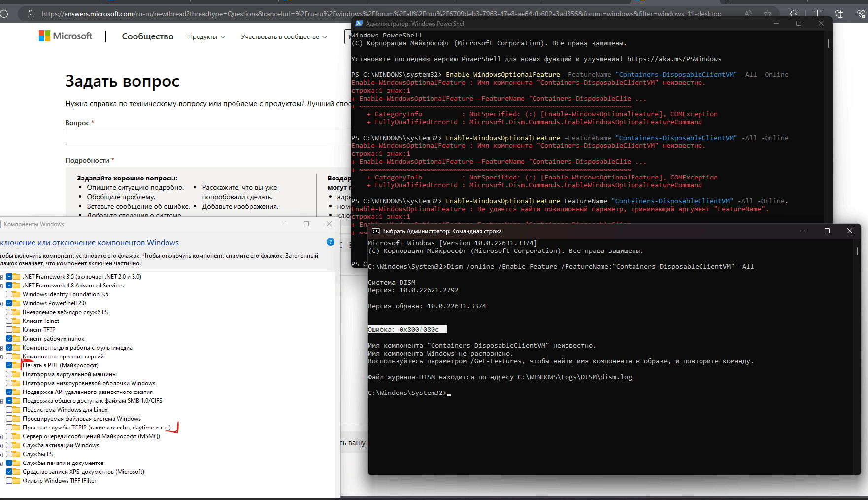Check Внедряемое веб-ядро служб IIS box
Image resolution: width=868 pixels, height=500 pixels.
[x=9, y=312]
